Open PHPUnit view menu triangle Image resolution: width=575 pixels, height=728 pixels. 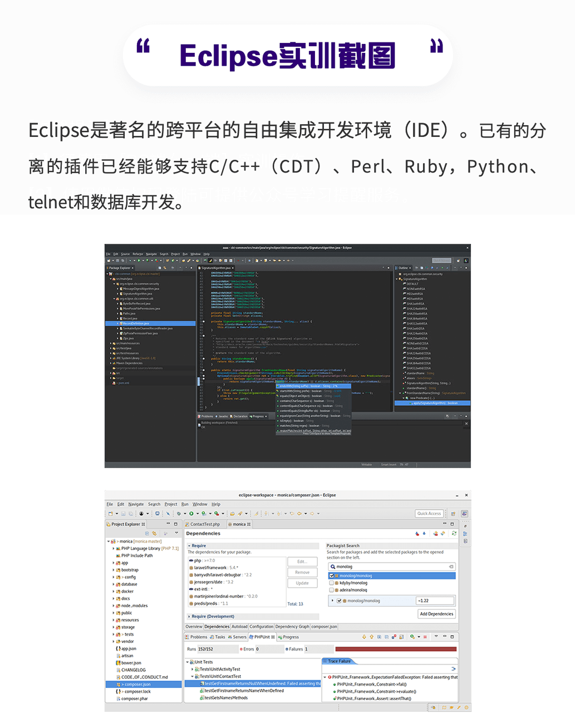tap(436, 636)
